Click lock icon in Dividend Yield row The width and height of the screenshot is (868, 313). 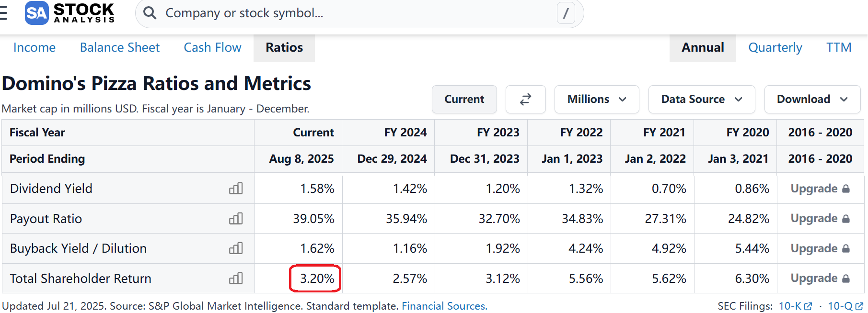coord(846,189)
